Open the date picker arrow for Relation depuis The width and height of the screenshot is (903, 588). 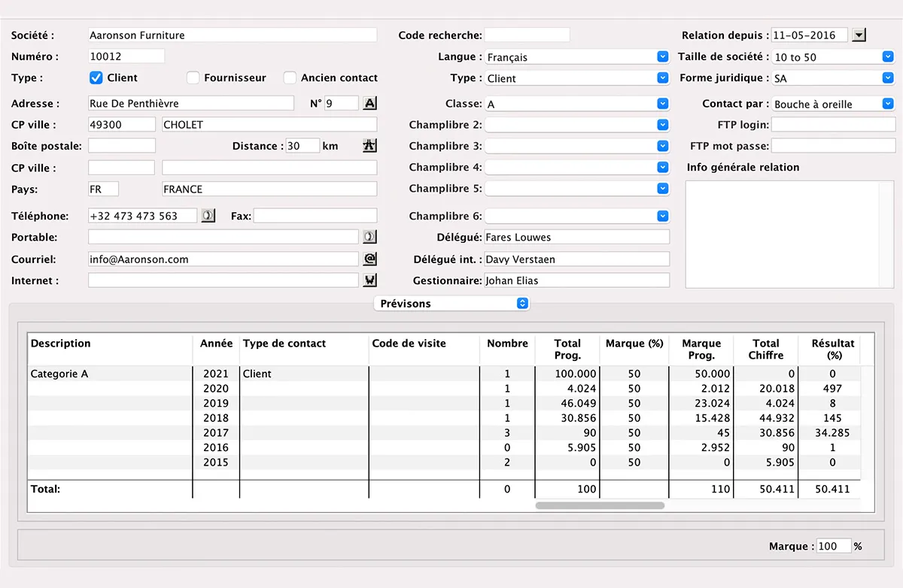(x=859, y=35)
